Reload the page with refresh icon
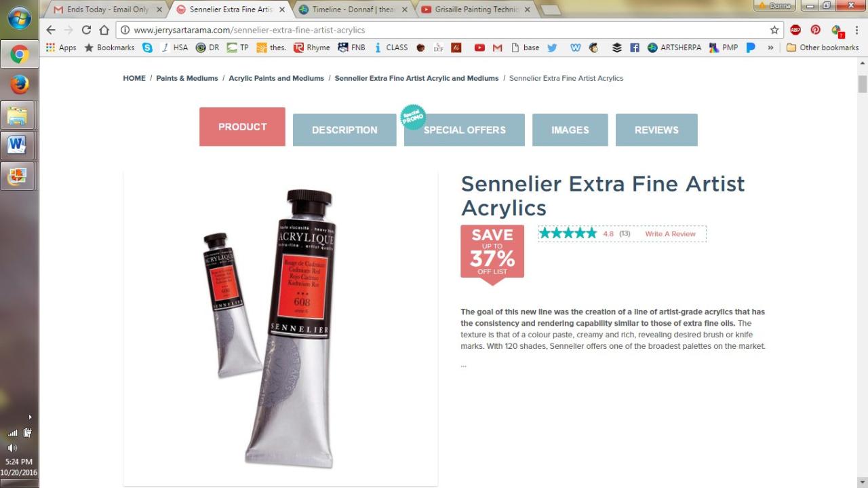 (x=86, y=30)
